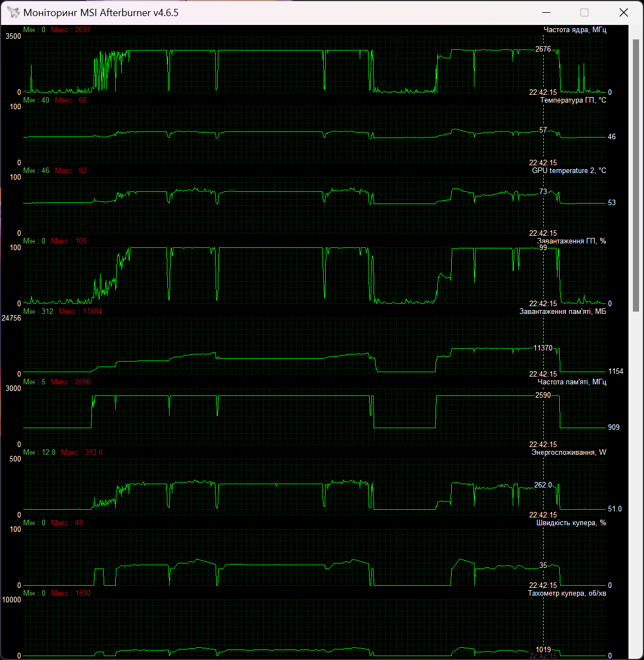Click the window title 'Моніторинг MSI Afterburner v4.6.5'
The height and width of the screenshot is (660, 644).
pyautogui.click(x=101, y=13)
